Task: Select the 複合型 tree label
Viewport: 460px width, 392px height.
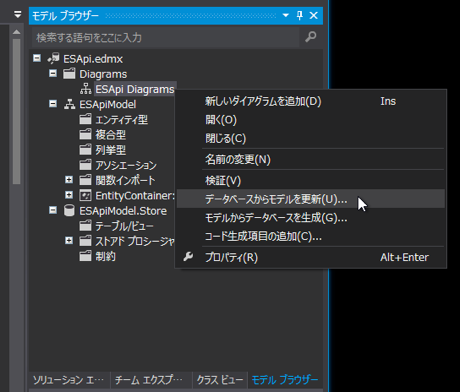Action: [111, 135]
